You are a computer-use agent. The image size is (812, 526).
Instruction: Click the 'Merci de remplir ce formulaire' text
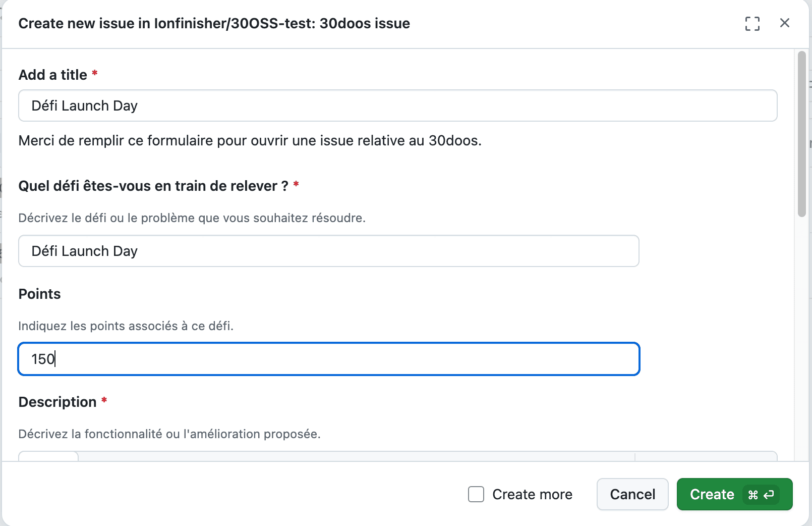point(250,141)
